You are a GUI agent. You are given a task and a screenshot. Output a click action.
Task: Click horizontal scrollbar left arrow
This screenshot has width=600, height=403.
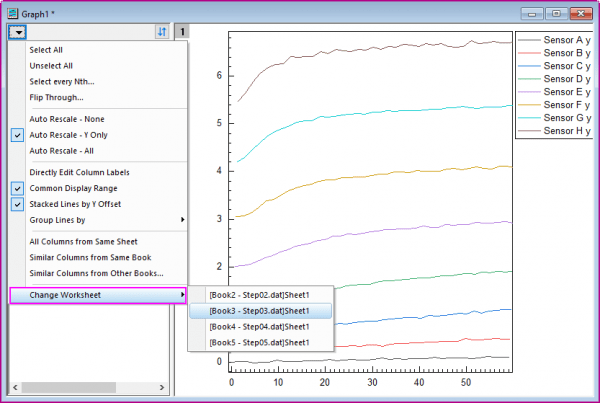tap(15, 387)
